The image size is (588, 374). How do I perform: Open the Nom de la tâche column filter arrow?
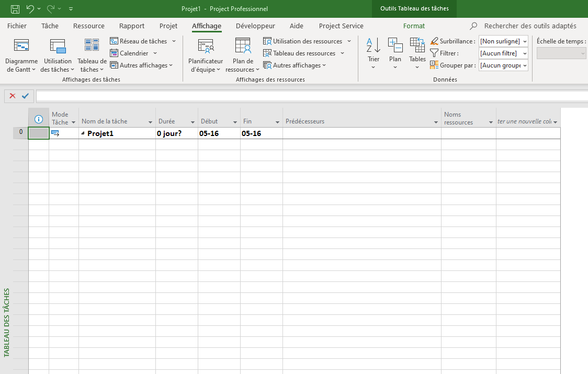150,122
